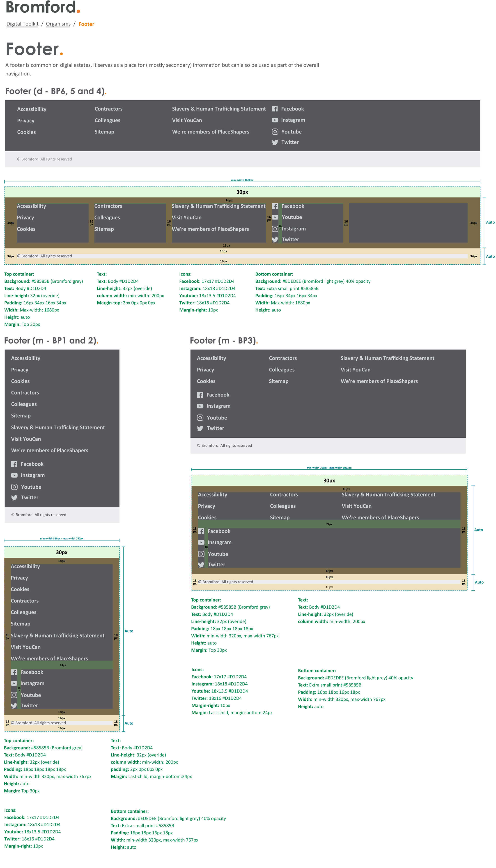The height and width of the screenshot is (868, 496).
Task: Click Slavery & Human Trafficking Statement in desktop preview
Action: 219,109
